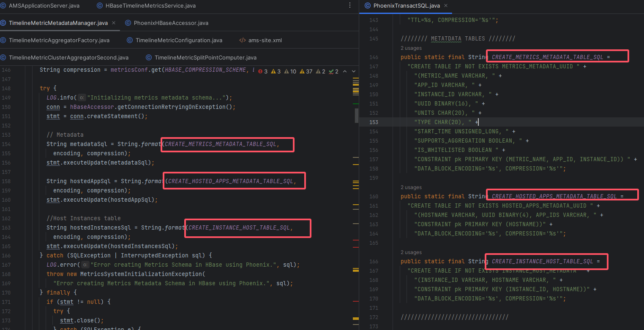Click the '// Metadata' comment
The image size is (644, 330).
[x=65, y=135]
